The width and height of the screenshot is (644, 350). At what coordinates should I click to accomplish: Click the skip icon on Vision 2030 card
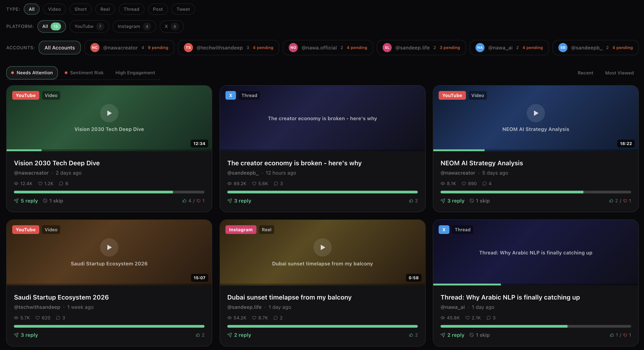coord(45,201)
